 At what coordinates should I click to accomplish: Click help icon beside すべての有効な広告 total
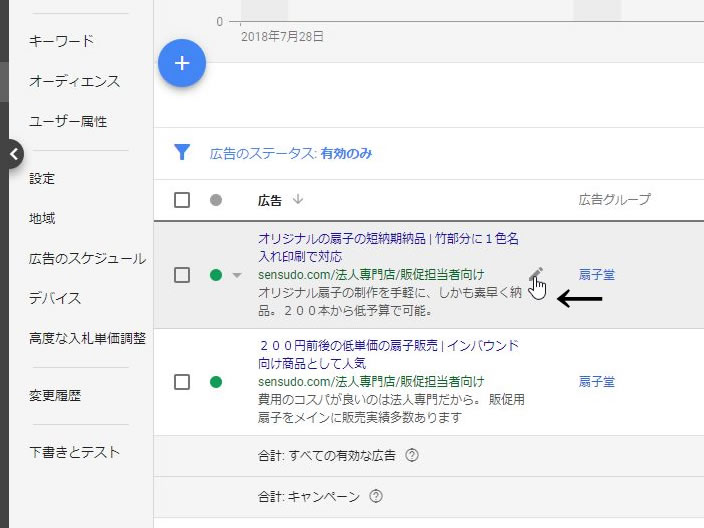pos(412,456)
